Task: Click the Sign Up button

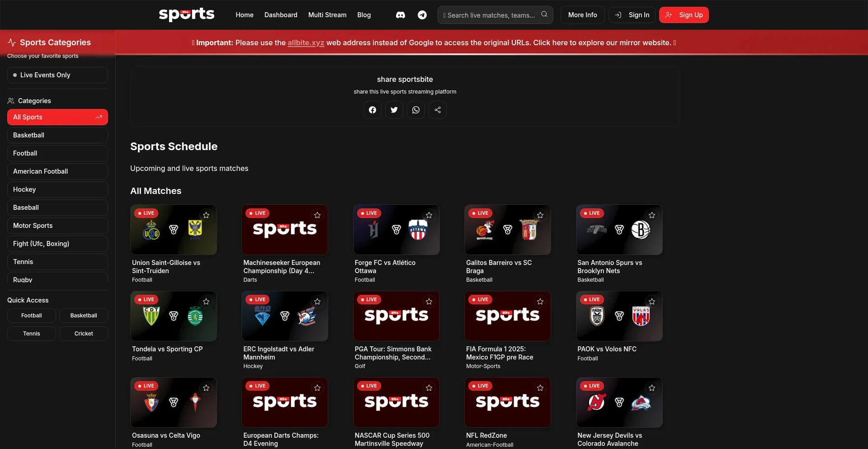Action: 684,15
